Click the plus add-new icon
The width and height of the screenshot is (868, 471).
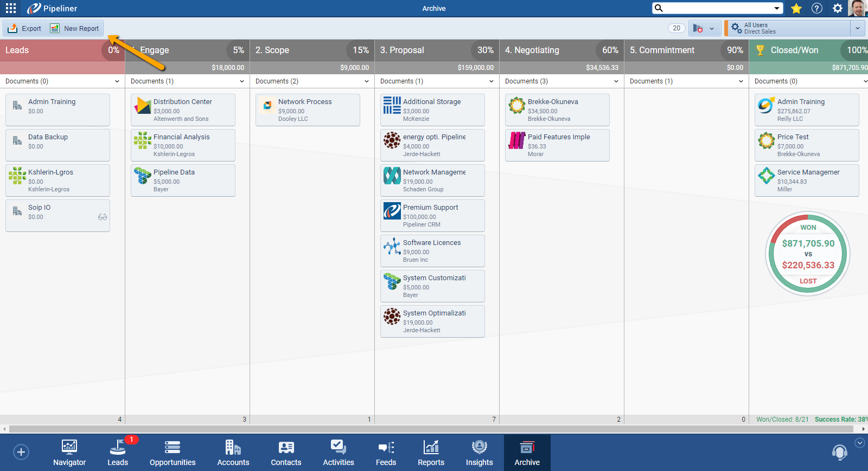click(x=21, y=452)
